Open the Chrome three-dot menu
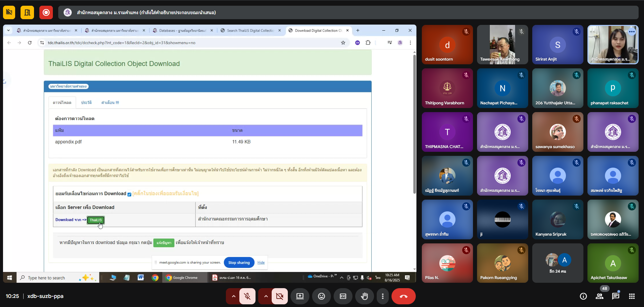The image size is (644, 307). [x=410, y=43]
